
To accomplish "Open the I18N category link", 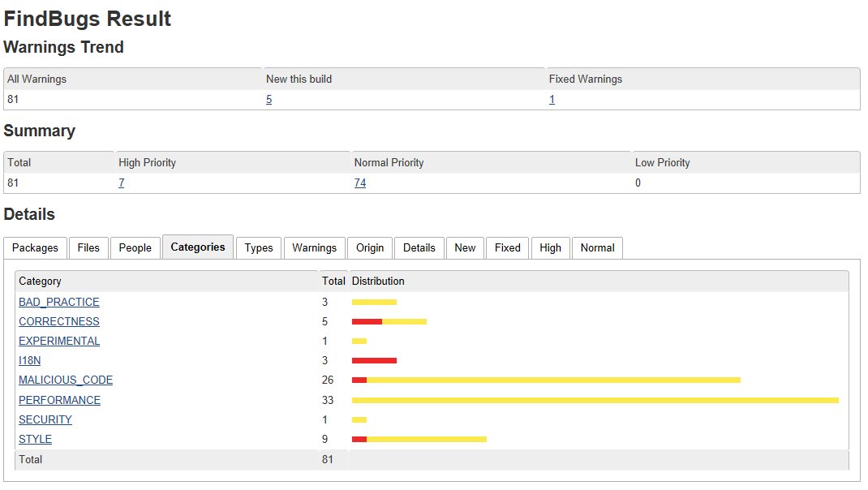I will tap(30, 361).
